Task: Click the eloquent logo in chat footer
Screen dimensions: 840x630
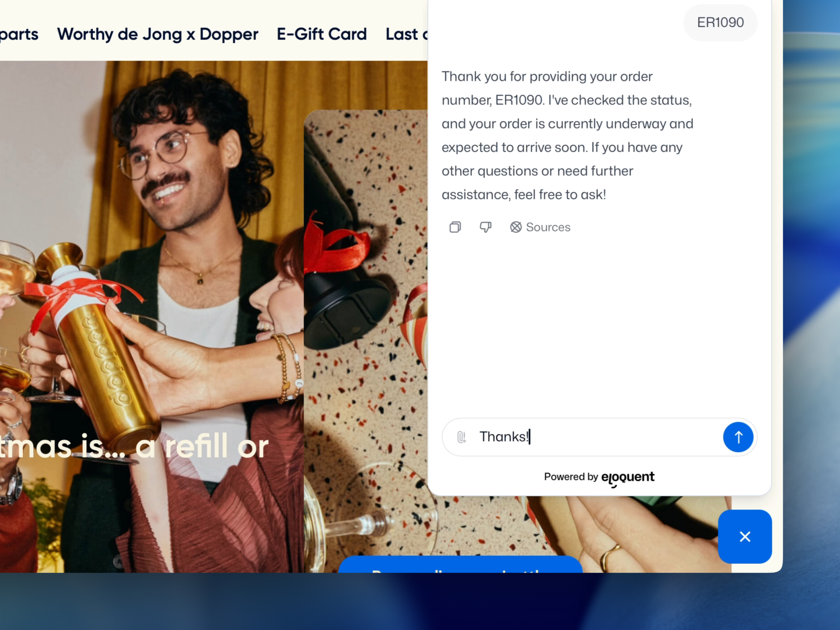Action: [627, 477]
